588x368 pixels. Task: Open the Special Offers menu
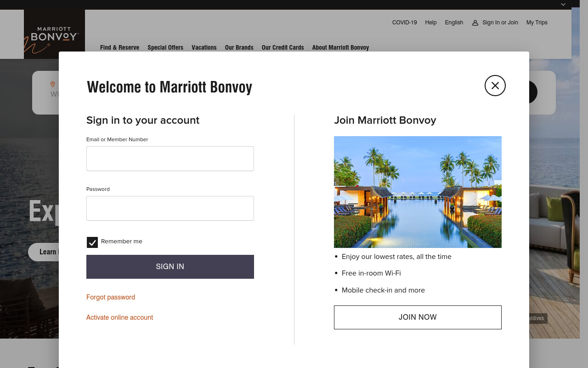point(165,47)
